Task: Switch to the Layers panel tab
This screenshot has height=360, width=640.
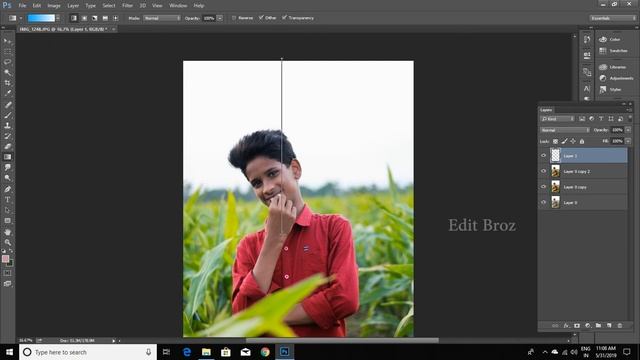Action: coord(546,110)
